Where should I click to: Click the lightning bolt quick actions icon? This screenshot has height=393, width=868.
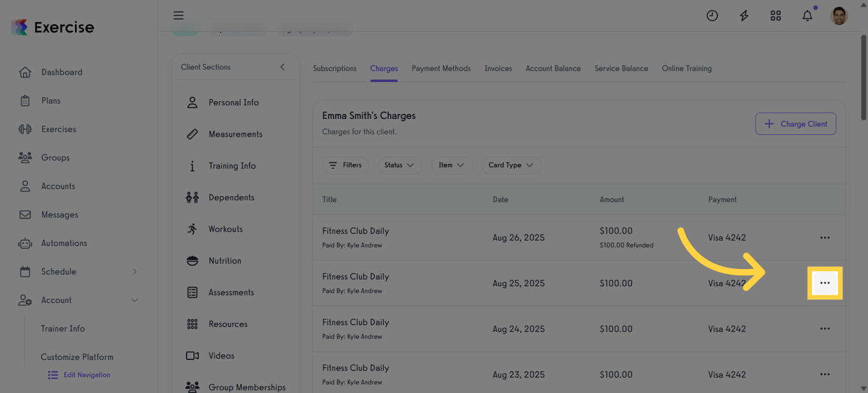743,16
